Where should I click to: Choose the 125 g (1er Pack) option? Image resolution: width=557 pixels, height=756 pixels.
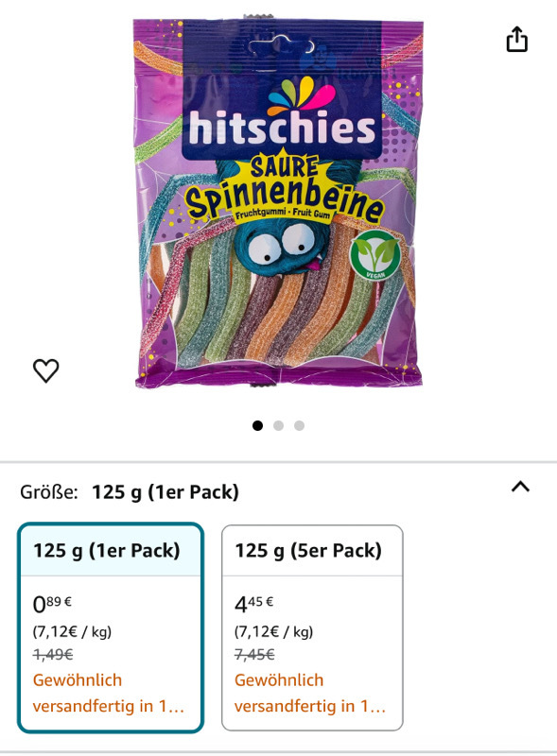click(111, 627)
